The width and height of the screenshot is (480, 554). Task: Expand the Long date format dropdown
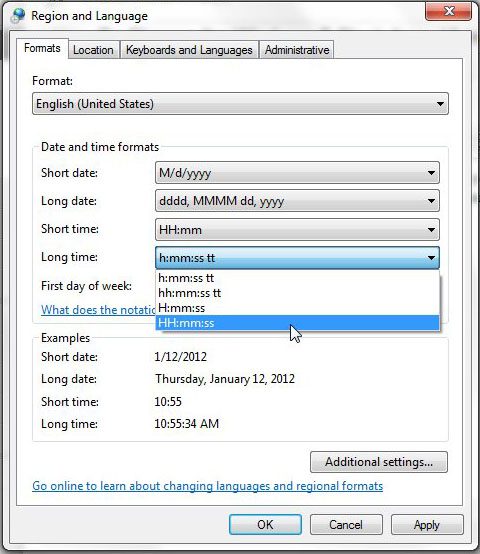click(297, 201)
